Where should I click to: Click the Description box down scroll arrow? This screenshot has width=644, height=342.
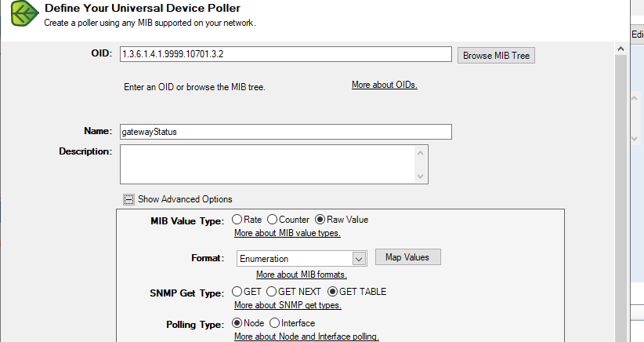point(420,176)
